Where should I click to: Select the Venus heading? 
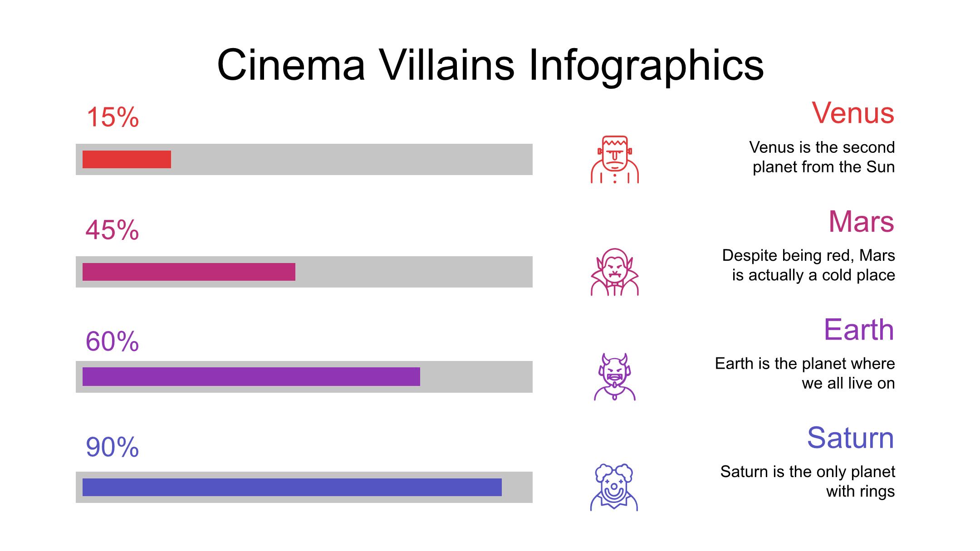point(853,113)
